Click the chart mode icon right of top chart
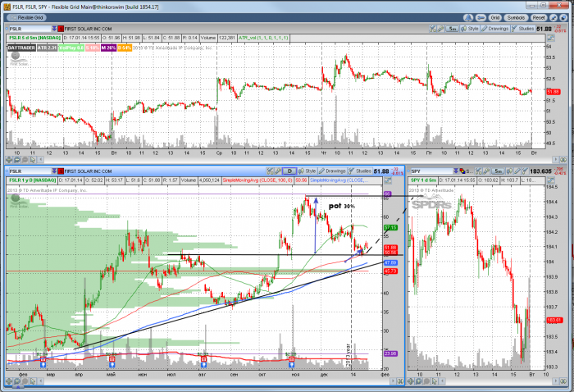Viewport: 574px width, 392px height. pos(550,38)
